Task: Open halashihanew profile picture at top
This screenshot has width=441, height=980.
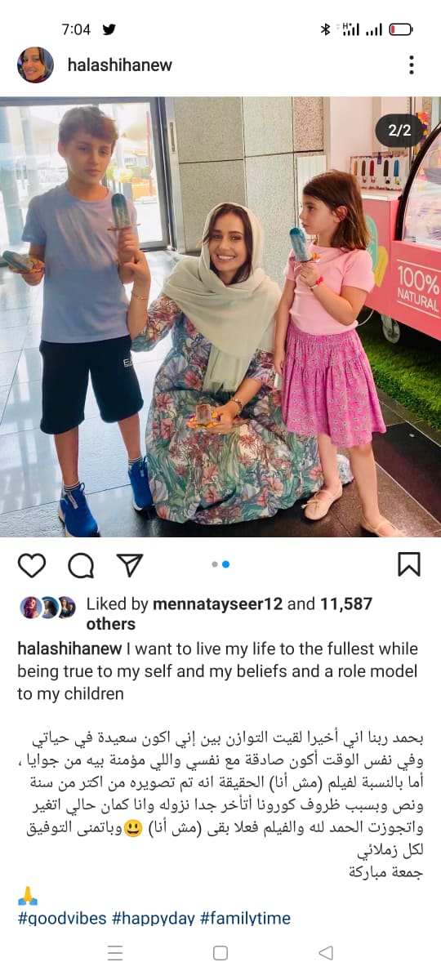Action: (x=36, y=65)
